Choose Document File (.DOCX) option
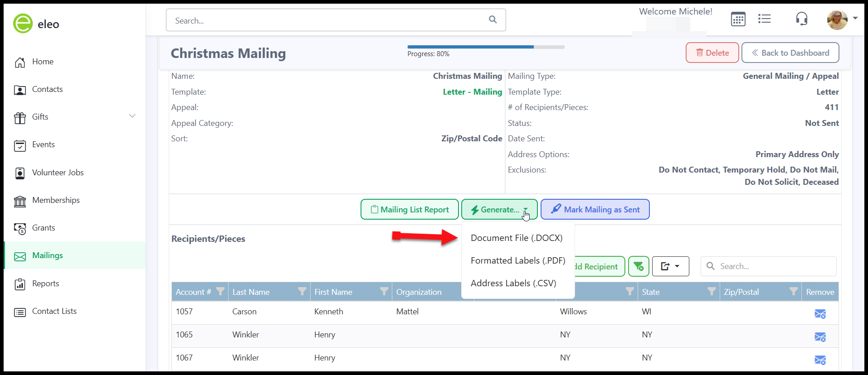Image resolution: width=868 pixels, height=375 pixels. pyautogui.click(x=517, y=238)
